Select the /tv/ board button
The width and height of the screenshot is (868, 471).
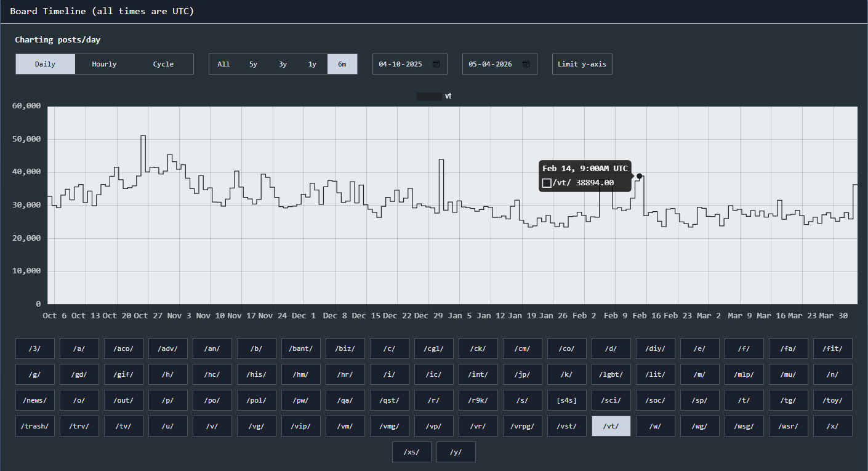click(124, 426)
